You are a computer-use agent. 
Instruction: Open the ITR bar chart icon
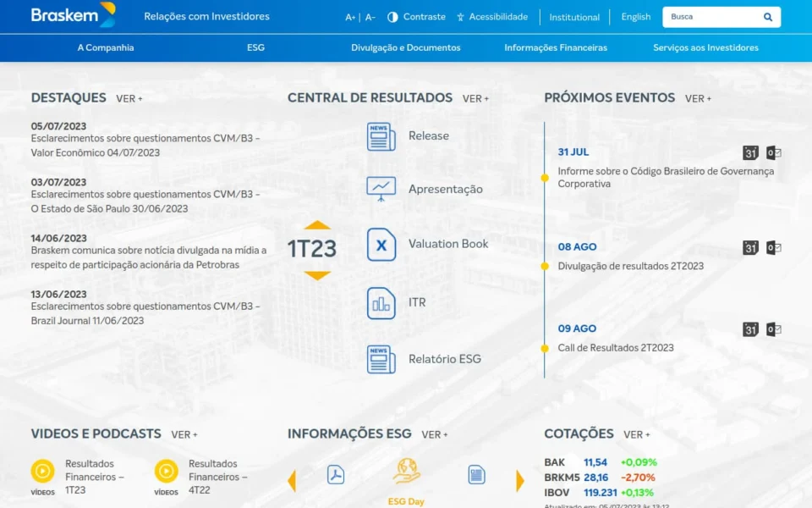tap(381, 303)
